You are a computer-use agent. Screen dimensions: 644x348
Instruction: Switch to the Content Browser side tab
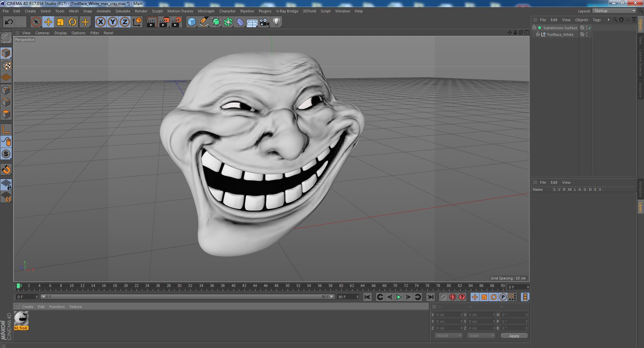[641, 62]
